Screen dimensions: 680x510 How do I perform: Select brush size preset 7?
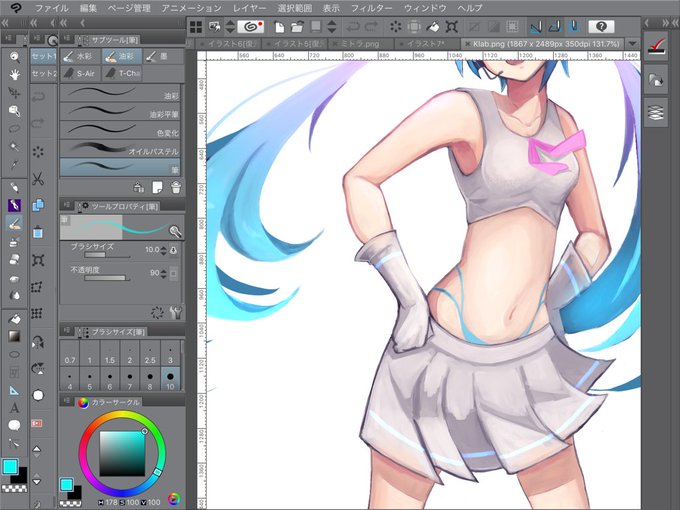coord(130,379)
